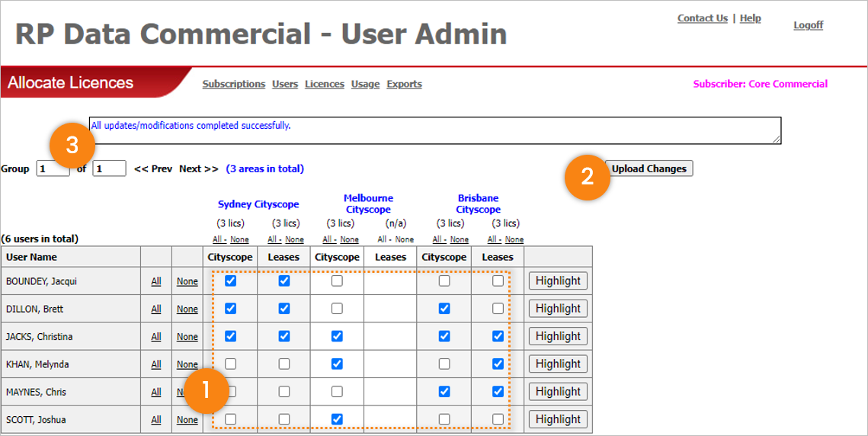Uncheck Sydney Cityscope for DILLON, Brett
This screenshot has height=436, width=868.
231,309
